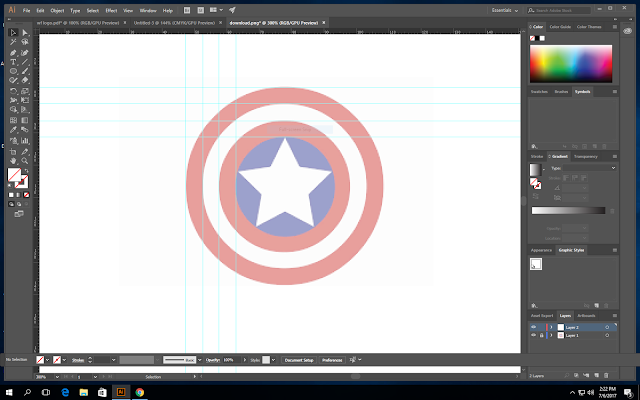Image resolution: width=640 pixels, height=400 pixels.
Task: Pick the Magic Wand tool
Action: 13,42
